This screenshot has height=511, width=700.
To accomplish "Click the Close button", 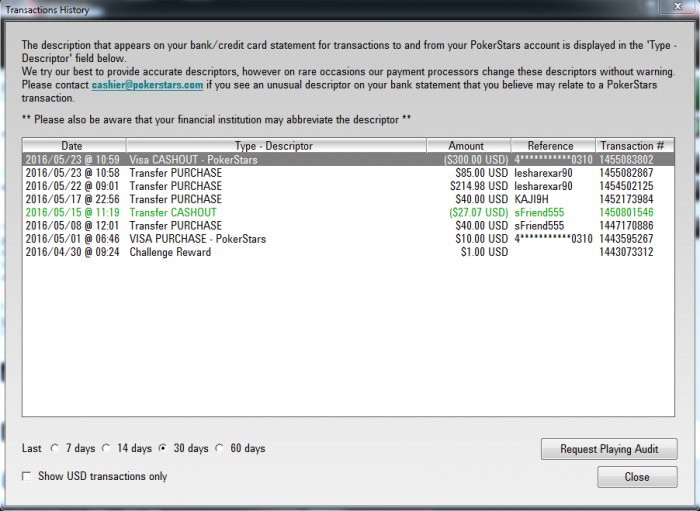I will (637, 477).
